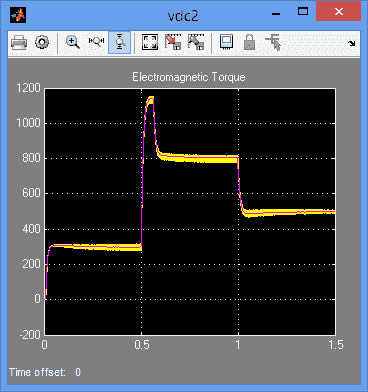This screenshot has width=368, height=392.
Task: Select the Zoom in tool
Action: 72,42
